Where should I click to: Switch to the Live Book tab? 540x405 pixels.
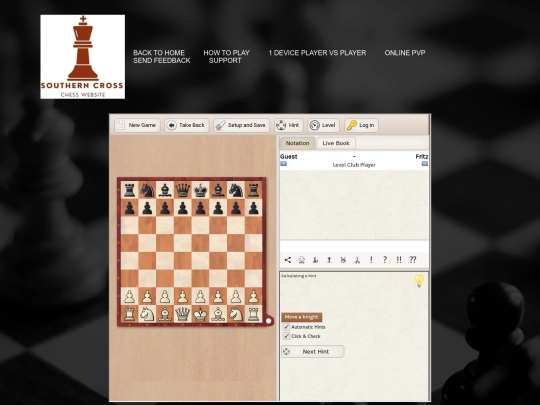pyautogui.click(x=336, y=143)
